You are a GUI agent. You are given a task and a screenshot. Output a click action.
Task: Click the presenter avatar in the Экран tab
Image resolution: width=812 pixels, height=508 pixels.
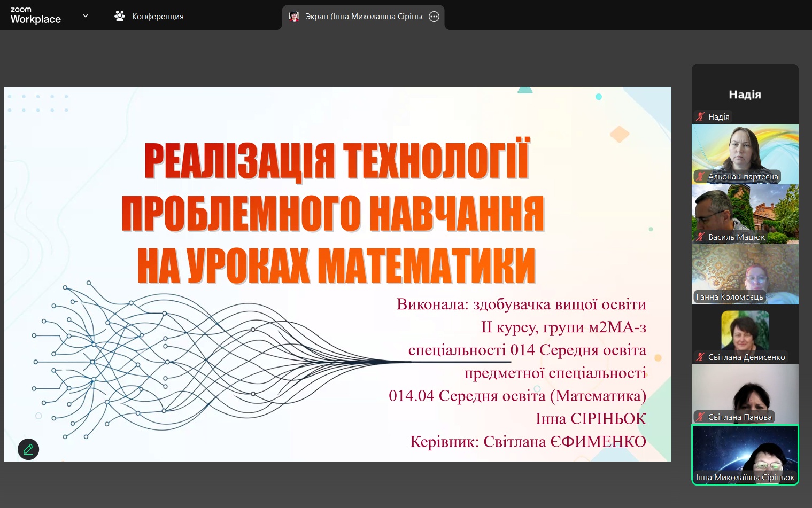click(293, 17)
